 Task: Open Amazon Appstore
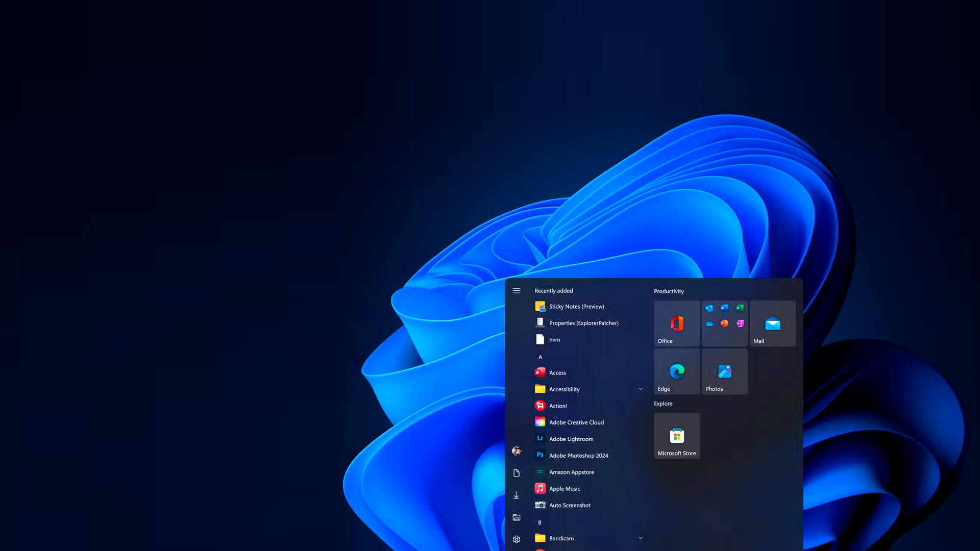[572, 471]
